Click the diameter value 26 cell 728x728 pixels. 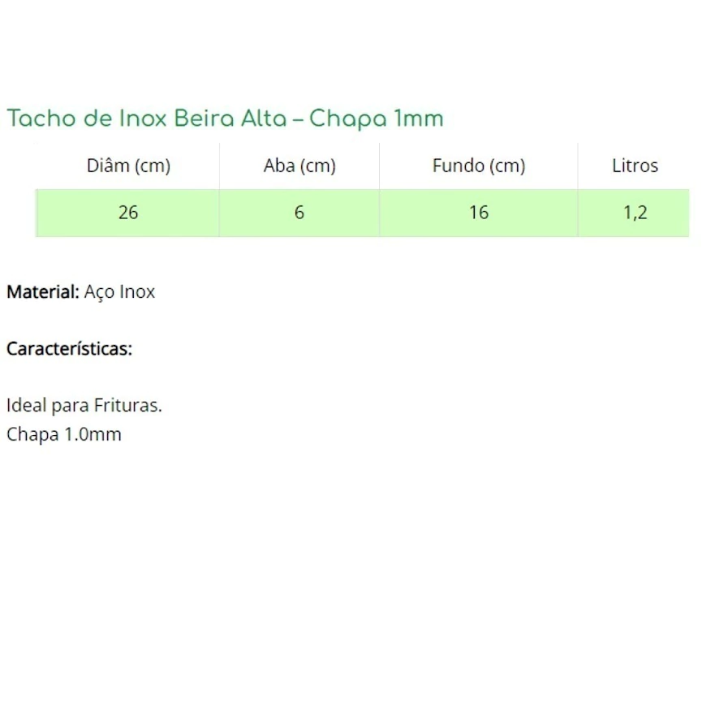click(x=127, y=213)
